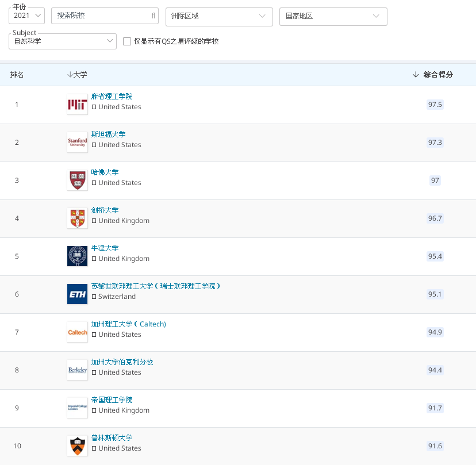
Task: Click rank number 6 in the table
Action: point(17,294)
